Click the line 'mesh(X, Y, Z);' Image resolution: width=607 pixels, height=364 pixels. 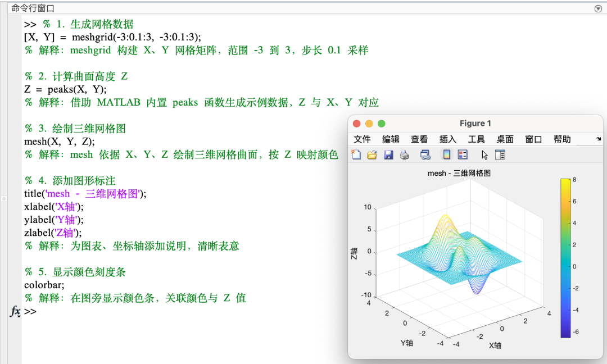point(59,142)
